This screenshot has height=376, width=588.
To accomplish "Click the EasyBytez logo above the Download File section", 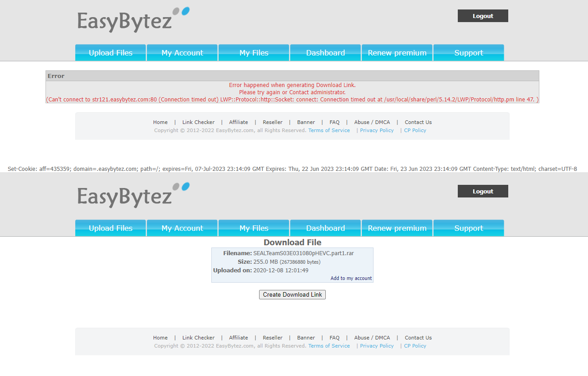I will tap(133, 196).
